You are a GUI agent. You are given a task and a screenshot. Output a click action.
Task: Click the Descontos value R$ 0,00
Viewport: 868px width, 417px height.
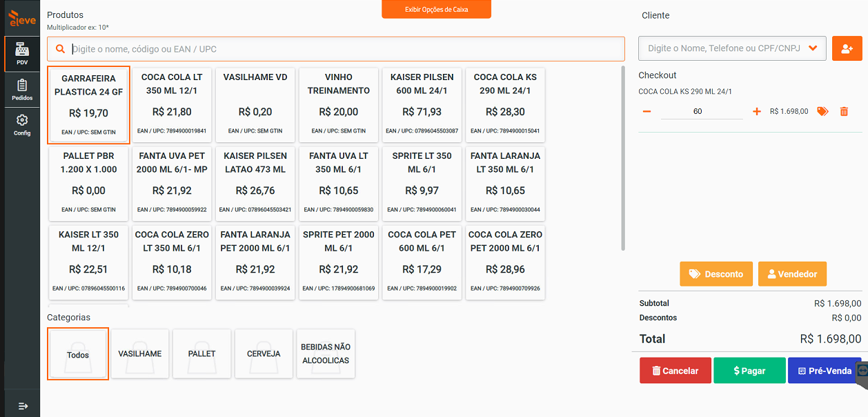(x=847, y=318)
